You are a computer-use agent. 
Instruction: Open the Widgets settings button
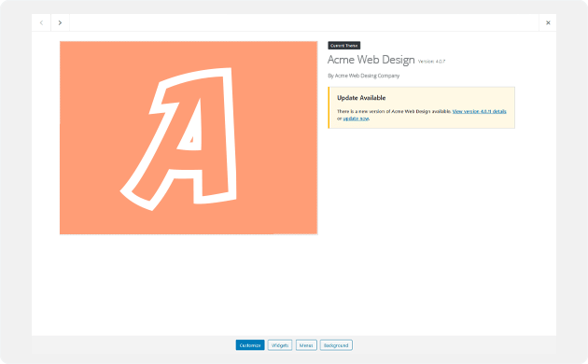click(x=280, y=345)
